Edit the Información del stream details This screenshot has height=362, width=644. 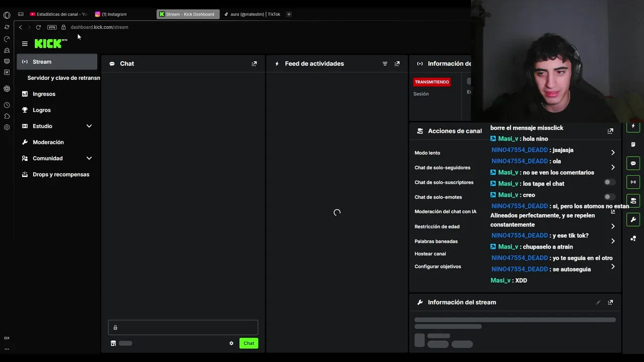click(x=598, y=302)
